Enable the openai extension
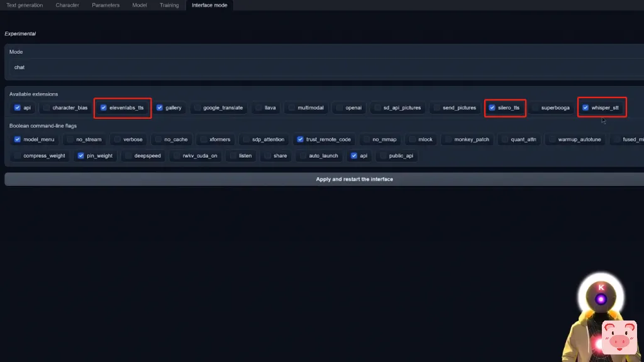The height and width of the screenshot is (362, 644). [339, 107]
